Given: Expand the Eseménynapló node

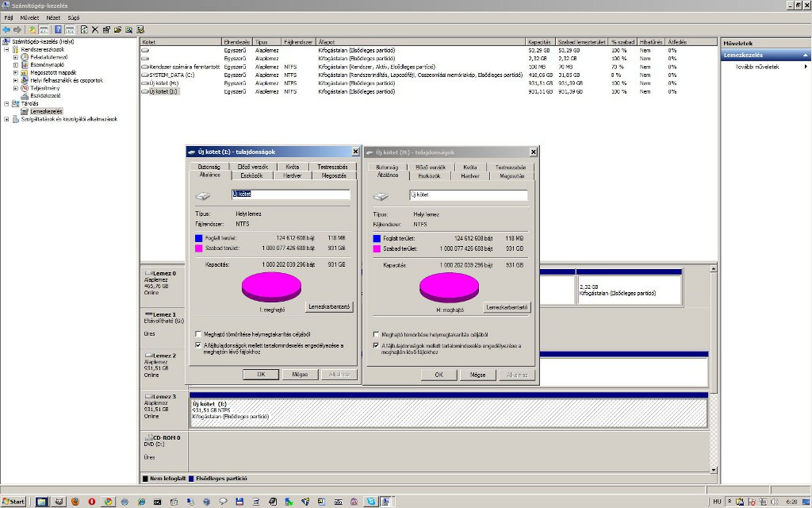Looking at the screenshot, I should click(16, 65).
